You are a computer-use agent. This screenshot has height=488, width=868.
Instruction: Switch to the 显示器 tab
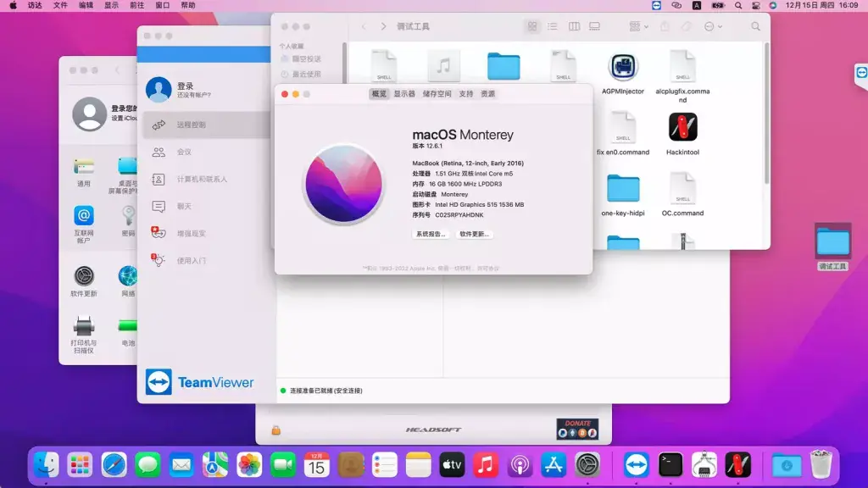point(404,94)
